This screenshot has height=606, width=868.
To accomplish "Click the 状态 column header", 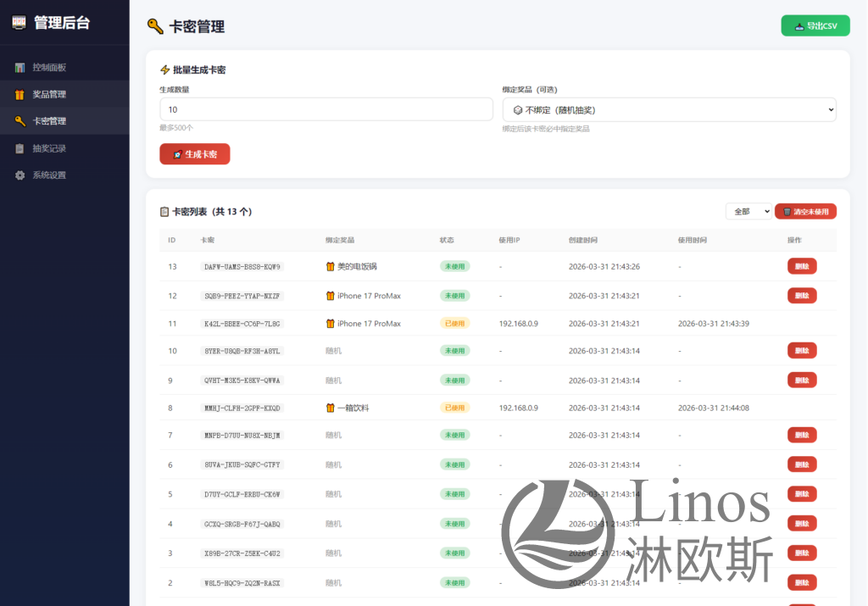I will click(447, 240).
